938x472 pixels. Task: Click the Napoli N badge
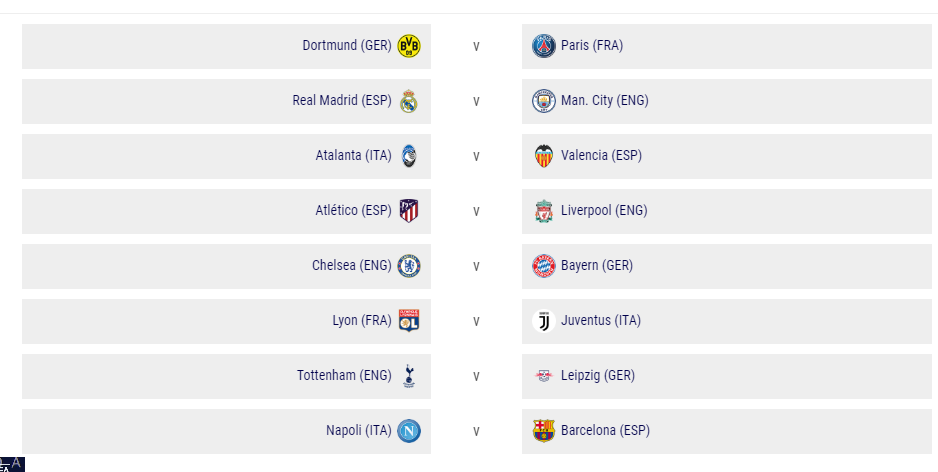tap(409, 431)
